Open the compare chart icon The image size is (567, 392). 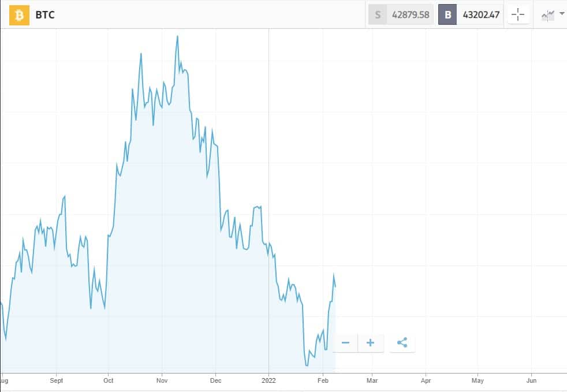point(548,15)
